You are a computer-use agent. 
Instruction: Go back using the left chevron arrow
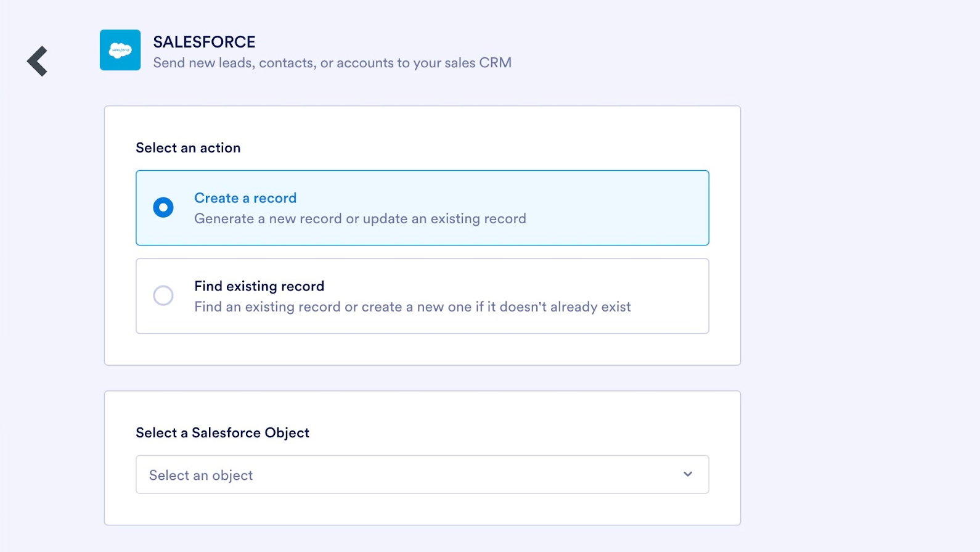38,61
